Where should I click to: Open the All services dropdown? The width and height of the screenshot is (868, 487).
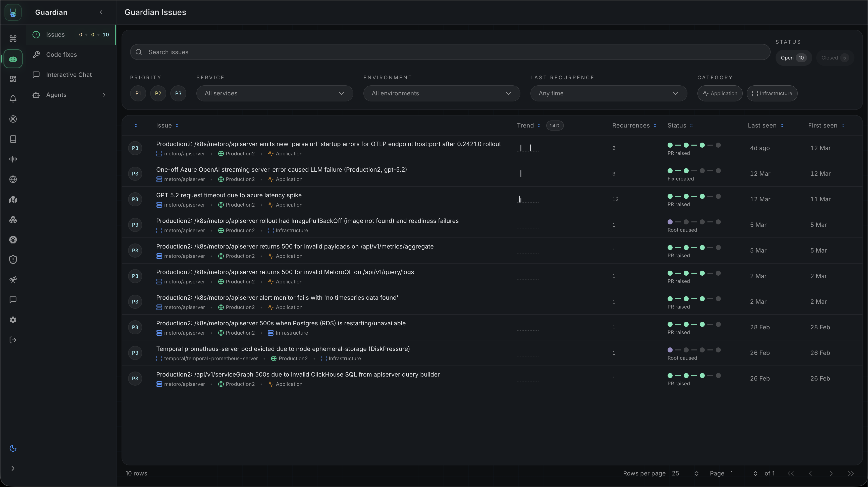274,93
